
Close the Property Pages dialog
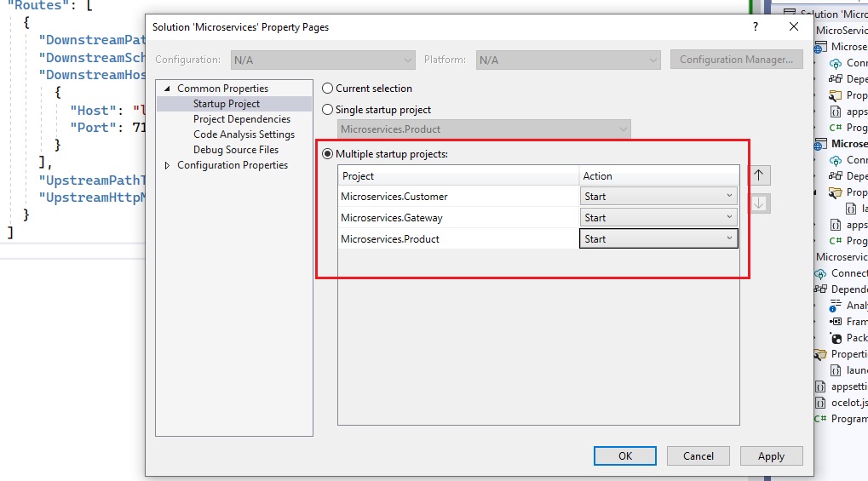click(x=794, y=26)
